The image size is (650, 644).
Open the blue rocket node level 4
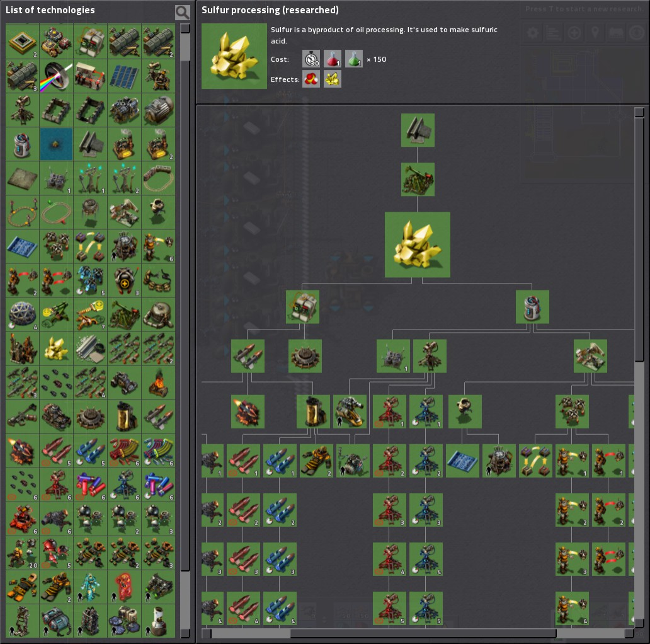(x=280, y=608)
